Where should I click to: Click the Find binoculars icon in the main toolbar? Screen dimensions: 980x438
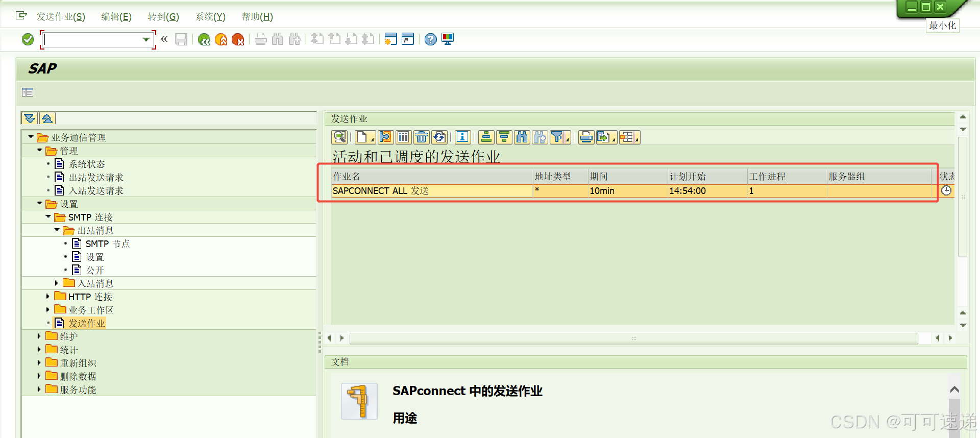[x=278, y=39]
